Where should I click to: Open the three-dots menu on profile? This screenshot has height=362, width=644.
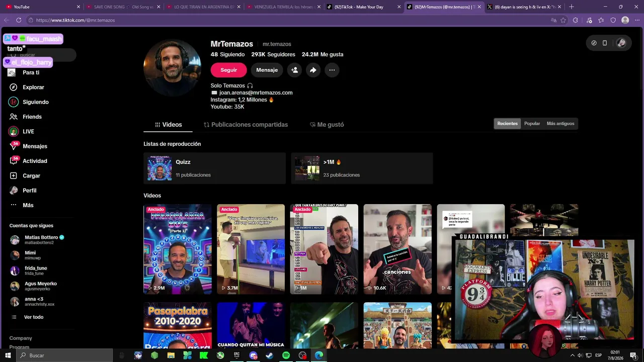pyautogui.click(x=332, y=70)
